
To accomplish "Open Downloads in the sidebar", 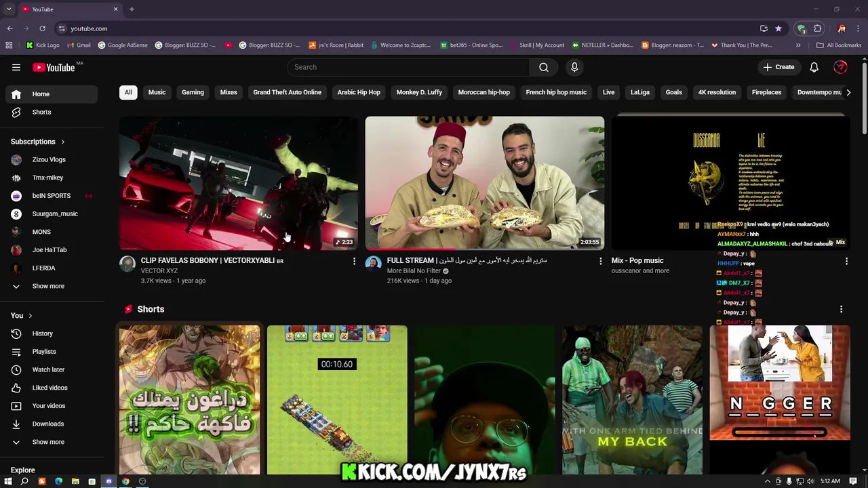I will (x=53, y=424).
